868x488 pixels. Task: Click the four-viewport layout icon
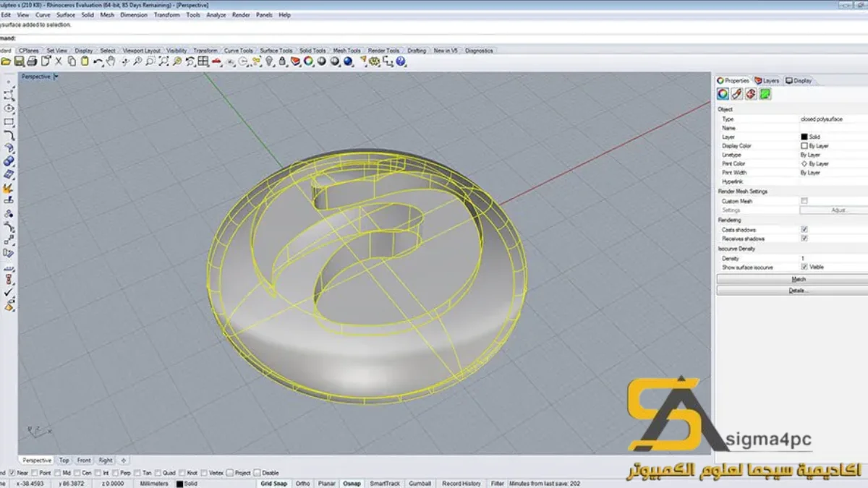(203, 61)
